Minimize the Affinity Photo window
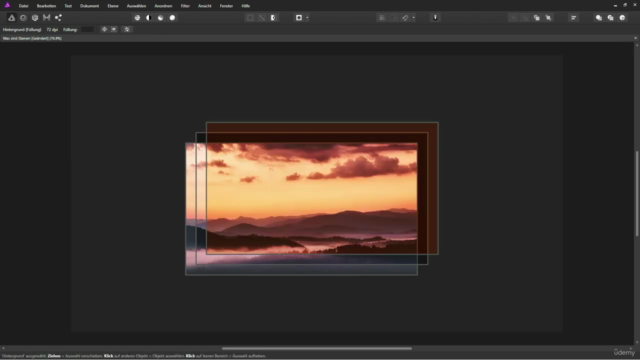 pyautogui.click(x=615, y=5)
